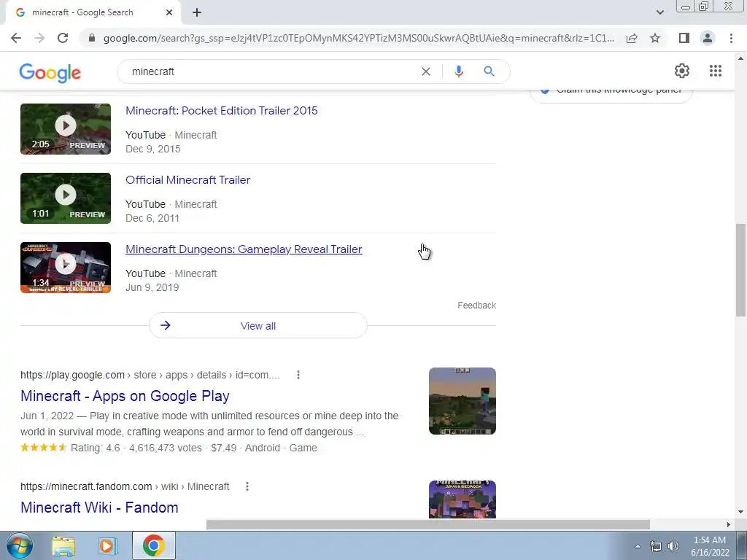The height and width of the screenshot is (560, 747).
Task: Open Windows Explorer from taskbar
Action: pyautogui.click(x=63, y=545)
